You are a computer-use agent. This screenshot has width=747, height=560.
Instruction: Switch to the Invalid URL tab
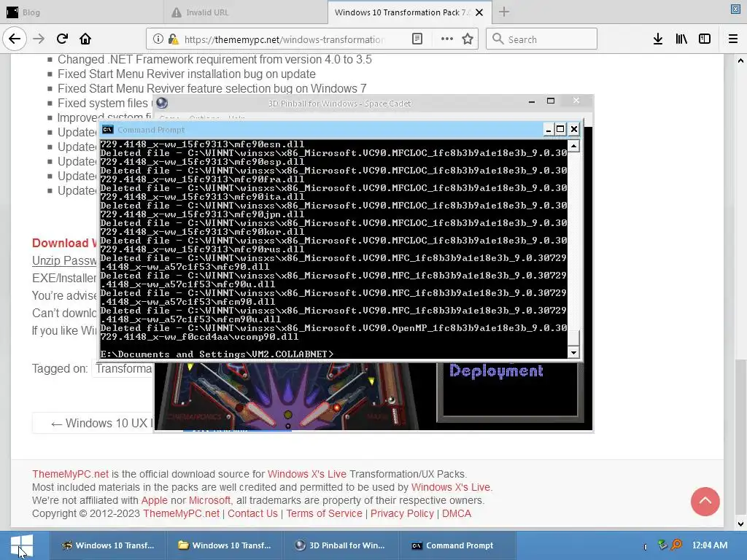click(246, 12)
